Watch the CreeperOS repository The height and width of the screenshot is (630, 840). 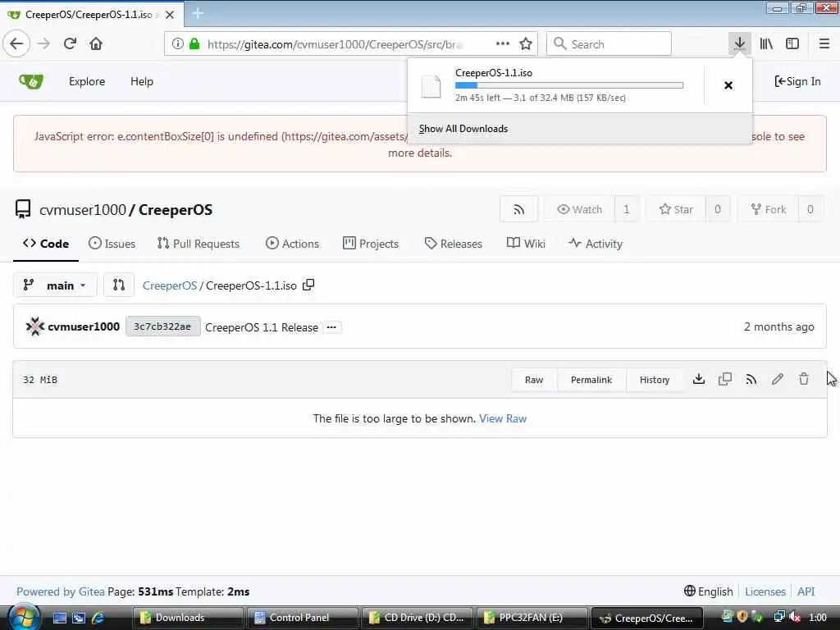click(x=580, y=209)
